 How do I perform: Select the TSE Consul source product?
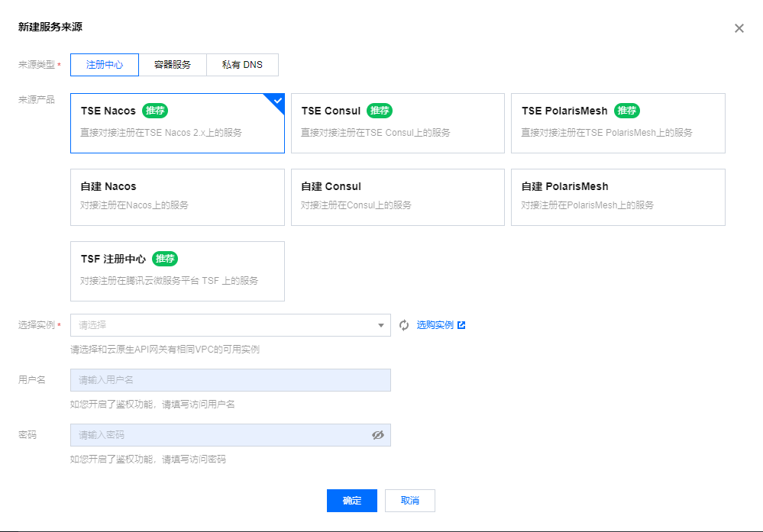coord(398,123)
